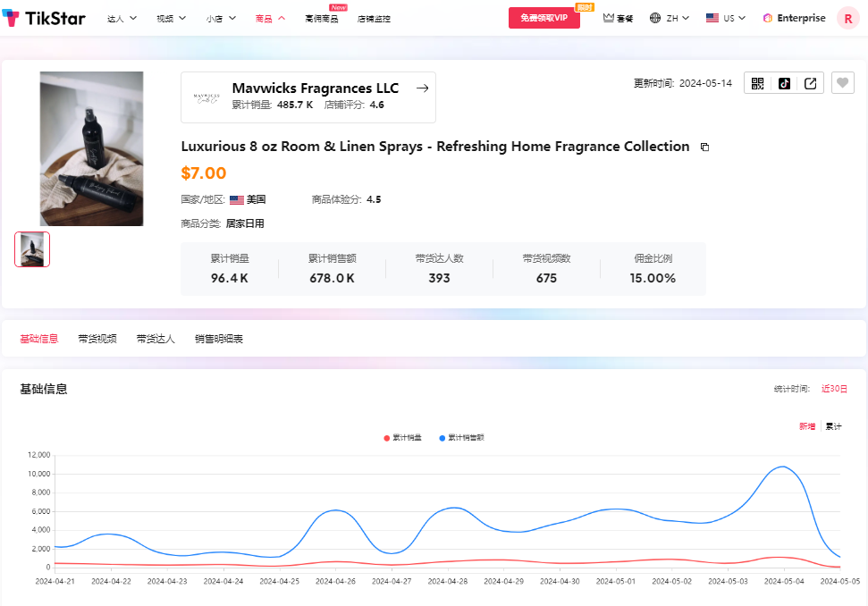Switch to the 带货视频 tab
This screenshot has height=606, width=868.
point(97,339)
